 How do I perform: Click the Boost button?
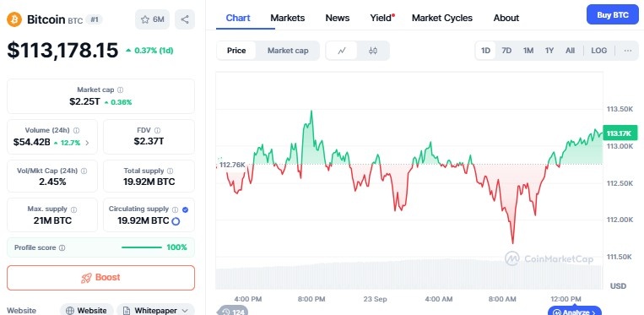100,278
